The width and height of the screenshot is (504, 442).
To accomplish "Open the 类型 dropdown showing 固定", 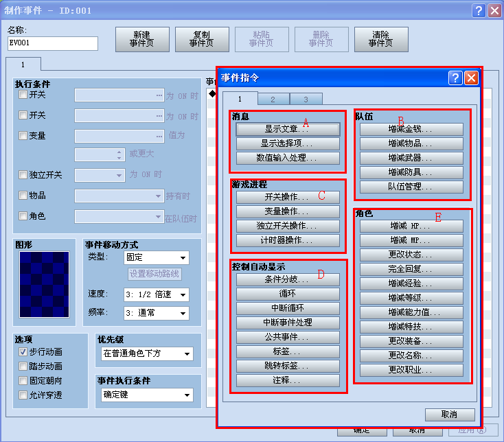I will click(x=157, y=257).
